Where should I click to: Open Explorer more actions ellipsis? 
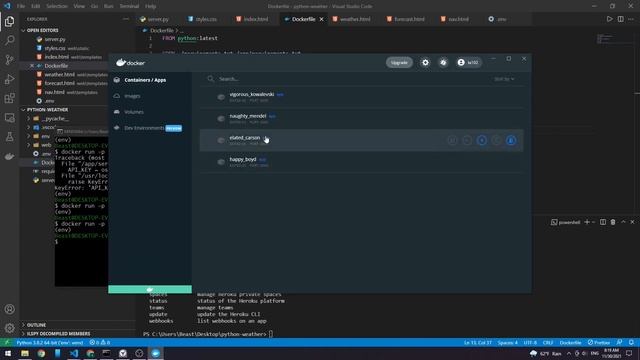pyautogui.click(x=126, y=19)
